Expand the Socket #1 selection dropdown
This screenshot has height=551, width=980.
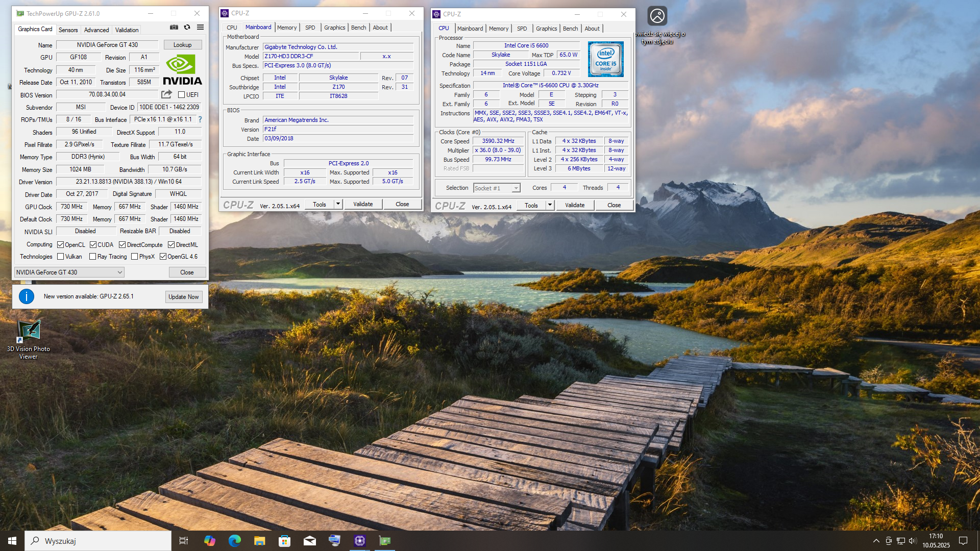point(516,188)
